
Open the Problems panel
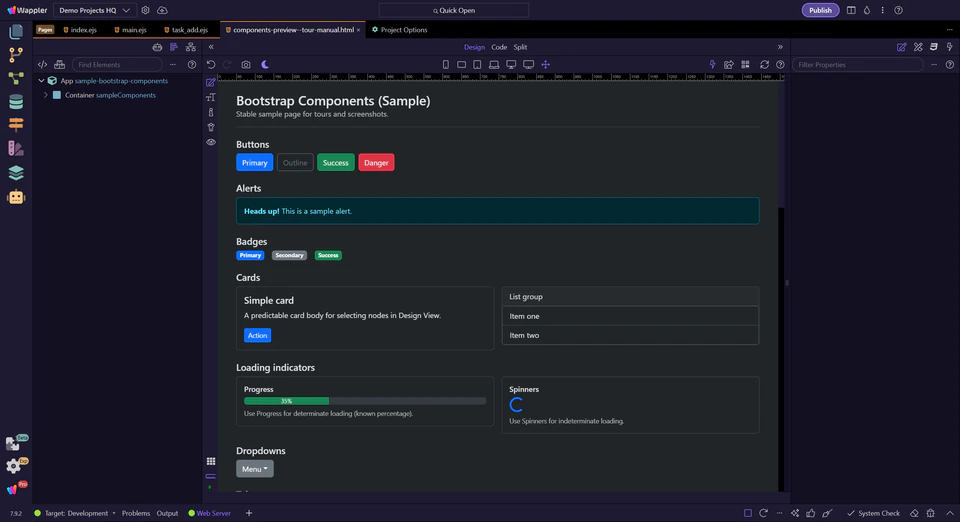[136, 513]
